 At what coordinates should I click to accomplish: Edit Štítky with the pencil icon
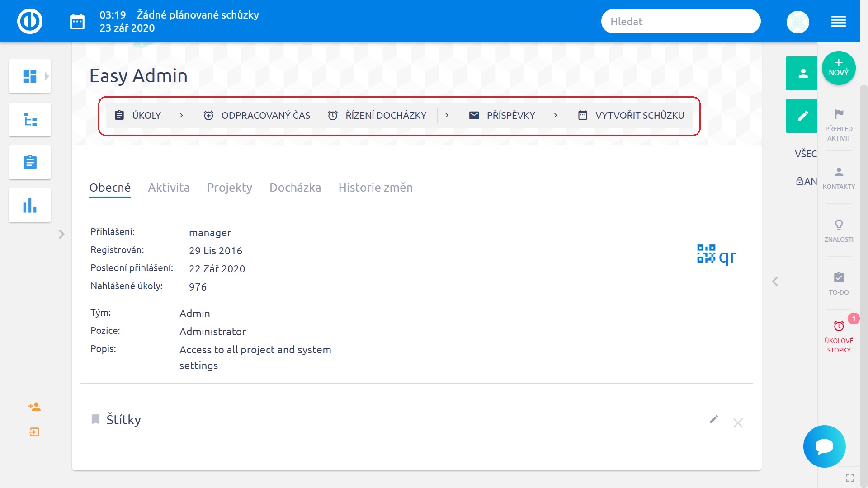[714, 419]
